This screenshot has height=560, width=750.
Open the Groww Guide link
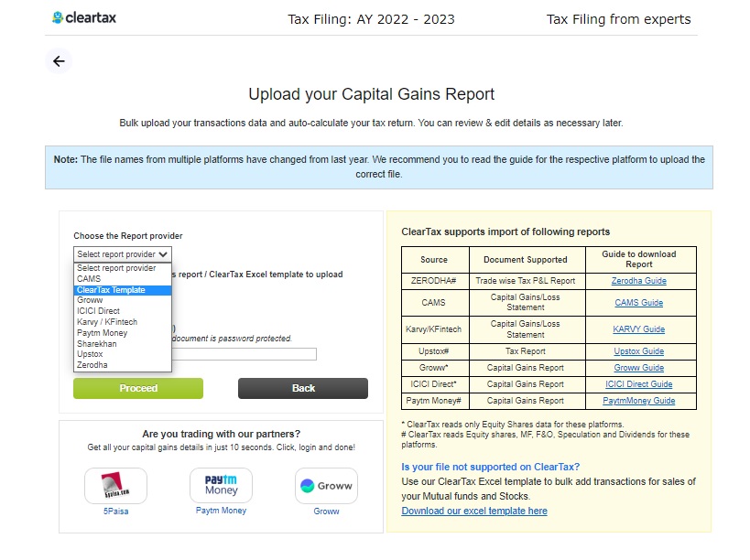point(638,368)
